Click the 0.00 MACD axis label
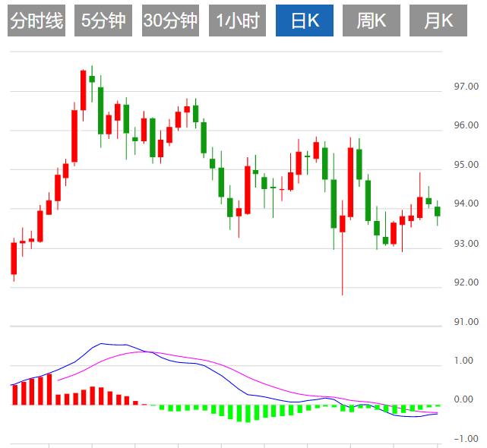This screenshot has width=487, height=448. coord(463,399)
